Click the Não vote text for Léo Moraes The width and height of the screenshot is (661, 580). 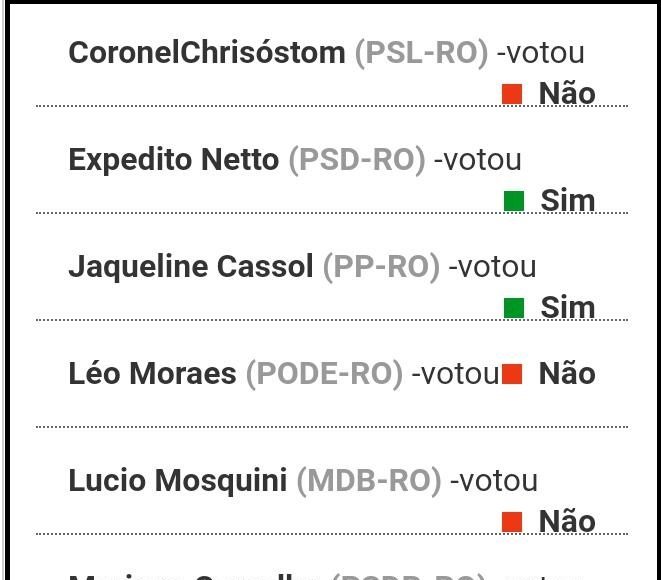point(567,373)
